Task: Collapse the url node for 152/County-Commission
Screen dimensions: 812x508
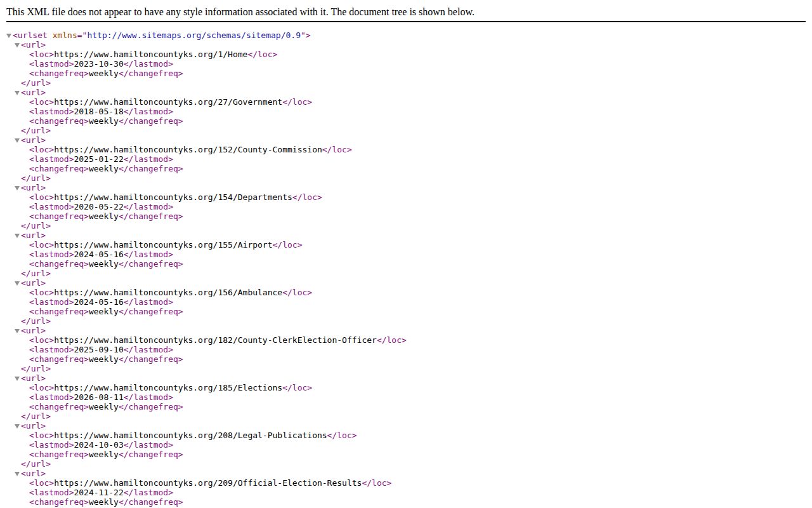Action: pyautogui.click(x=18, y=140)
